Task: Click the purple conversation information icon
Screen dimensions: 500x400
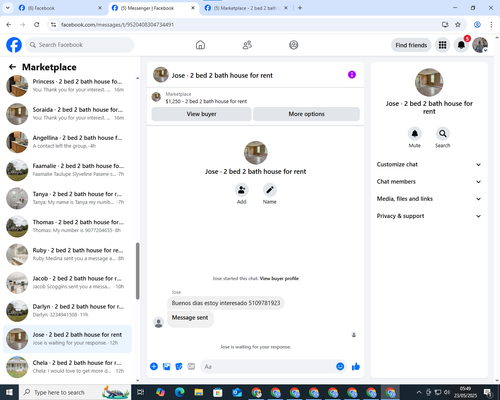Action: tap(352, 75)
